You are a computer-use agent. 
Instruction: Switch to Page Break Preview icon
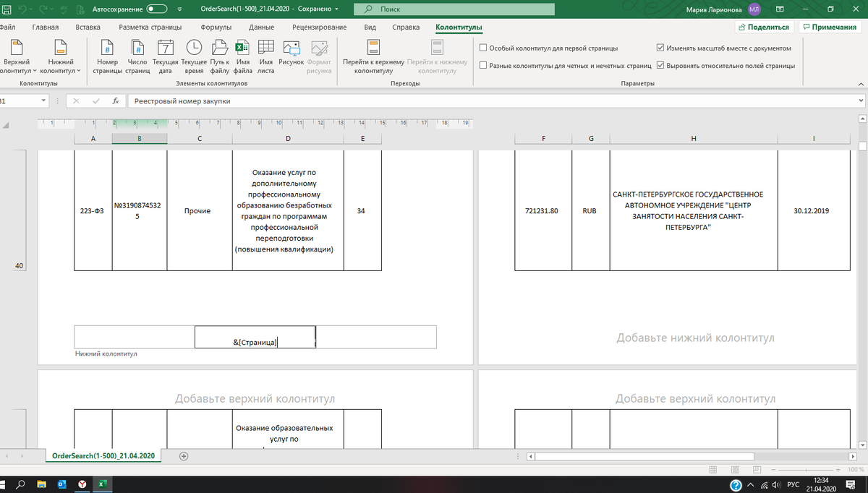tap(756, 469)
